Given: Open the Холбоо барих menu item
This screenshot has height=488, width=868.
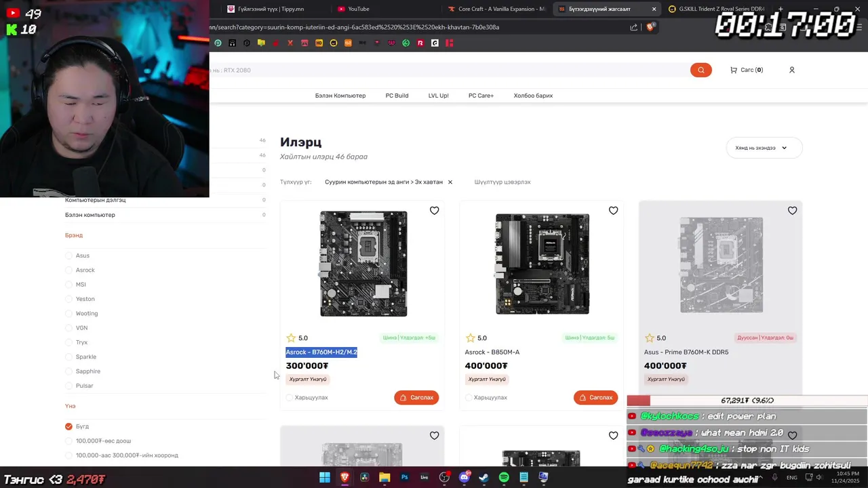Looking at the screenshot, I should point(533,96).
